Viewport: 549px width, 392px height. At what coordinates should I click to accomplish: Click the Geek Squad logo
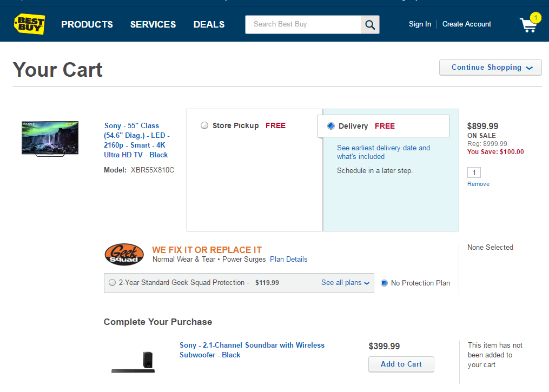[x=124, y=255]
